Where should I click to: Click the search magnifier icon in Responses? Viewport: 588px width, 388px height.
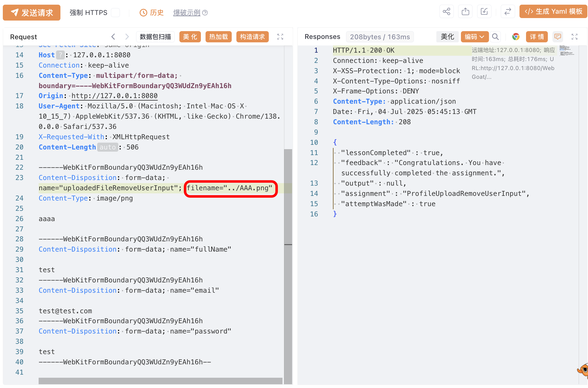click(x=495, y=37)
